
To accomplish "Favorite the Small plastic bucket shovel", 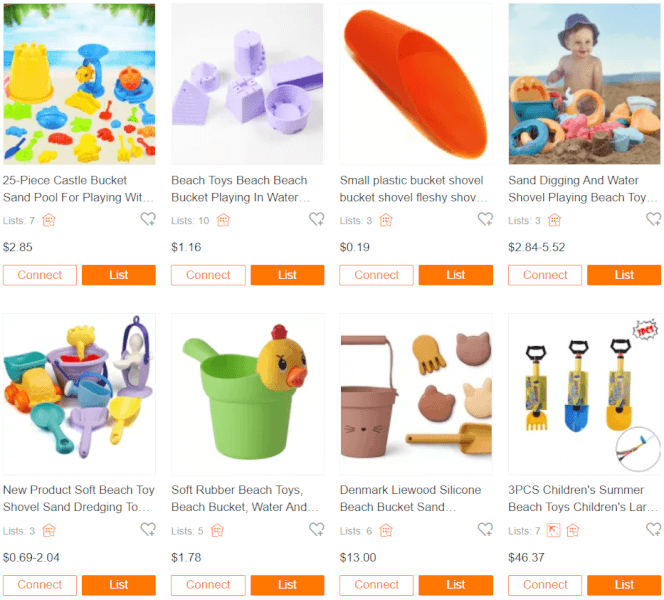I will click(485, 219).
